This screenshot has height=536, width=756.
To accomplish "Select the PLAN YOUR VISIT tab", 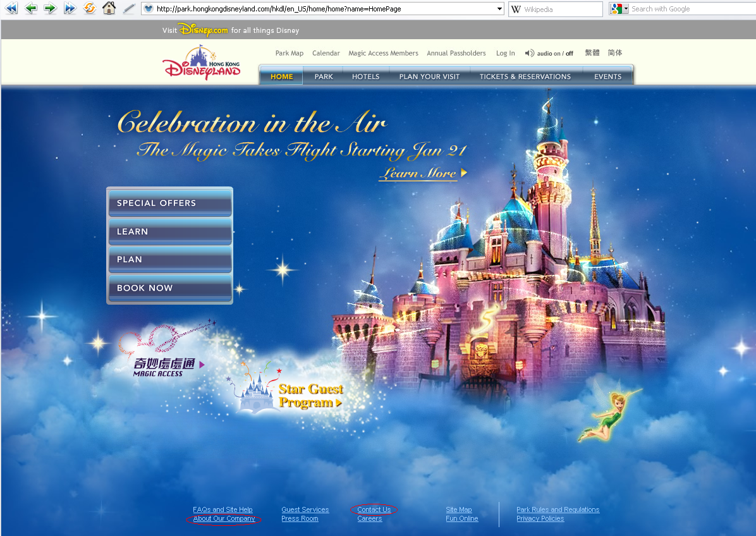I will (429, 76).
